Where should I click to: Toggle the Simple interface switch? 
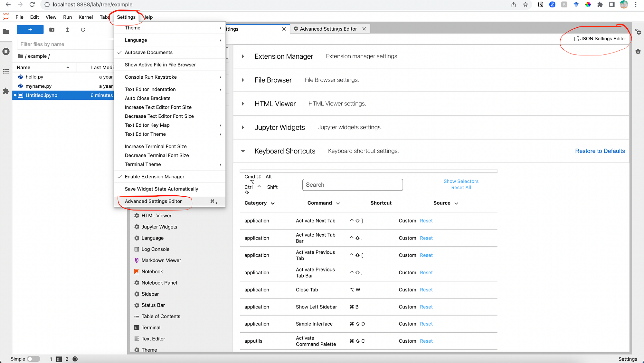(x=33, y=359)
